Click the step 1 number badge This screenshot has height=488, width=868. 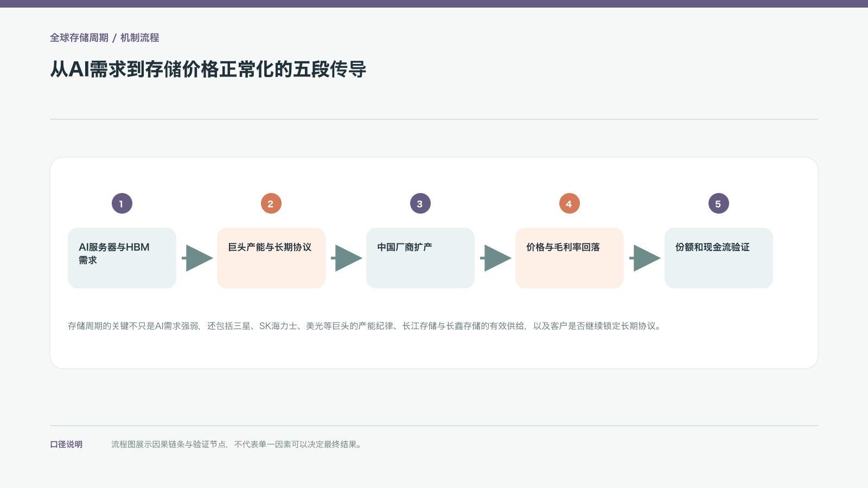tap(122, 203)
